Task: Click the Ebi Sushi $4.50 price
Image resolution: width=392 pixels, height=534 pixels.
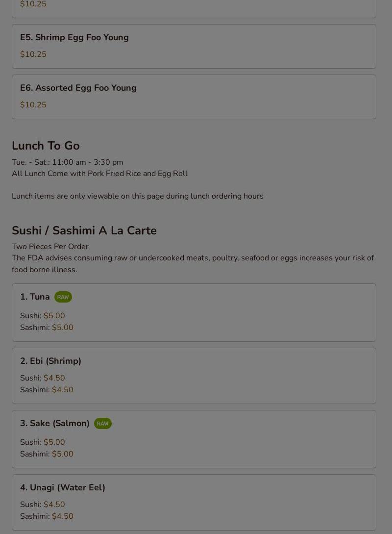Action: pyautogui.click(x=54, y=378)
